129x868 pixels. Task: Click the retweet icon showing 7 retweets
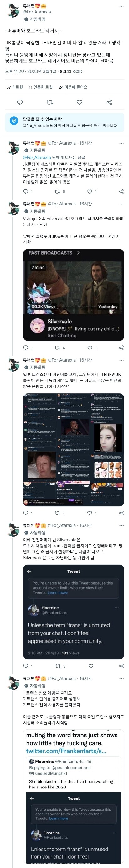click(x=57, y=513)
